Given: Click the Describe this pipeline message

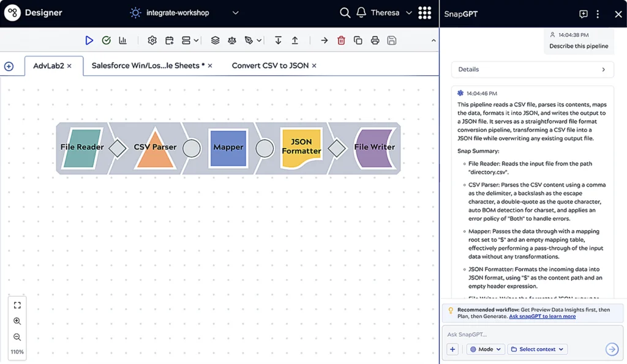Looking at the screenshot, I should (x=579, y=46).
